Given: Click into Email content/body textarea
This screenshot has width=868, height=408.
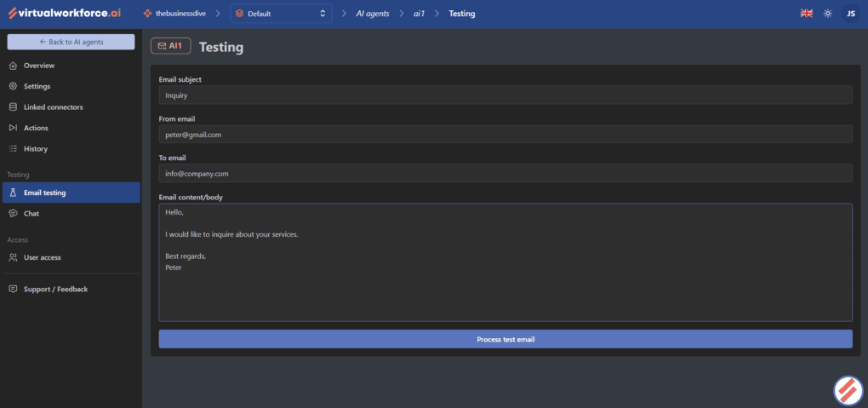Looking at the screenshot, I should [x=505, y=262].
